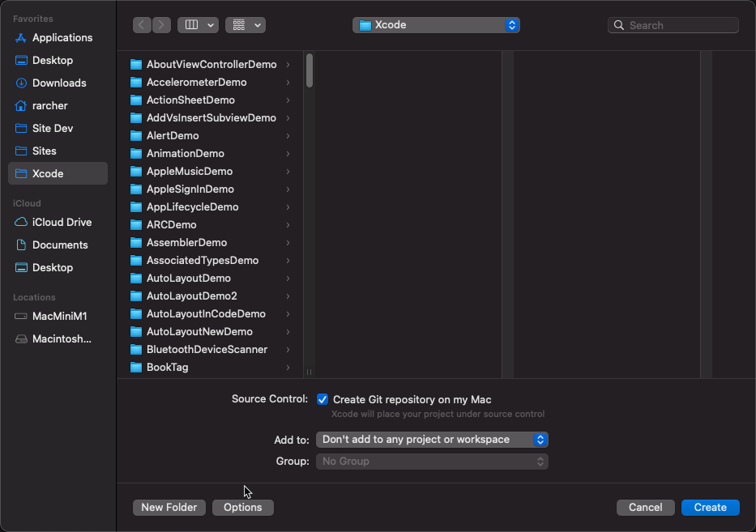Click the Create button
This screenshot has width=756, height=532.
pyautogui.click(x=710, y=508)
